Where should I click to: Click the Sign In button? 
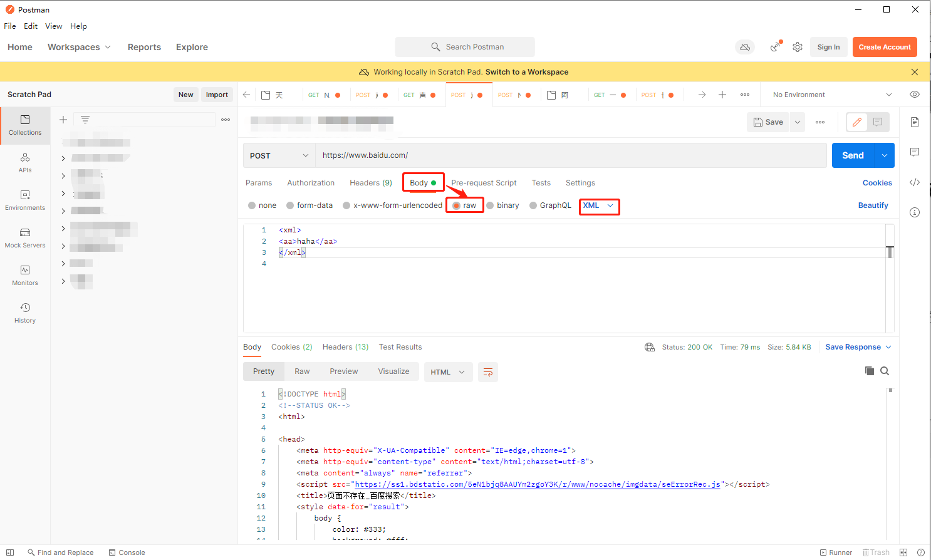pyautogui.click(x=828, y=47)
